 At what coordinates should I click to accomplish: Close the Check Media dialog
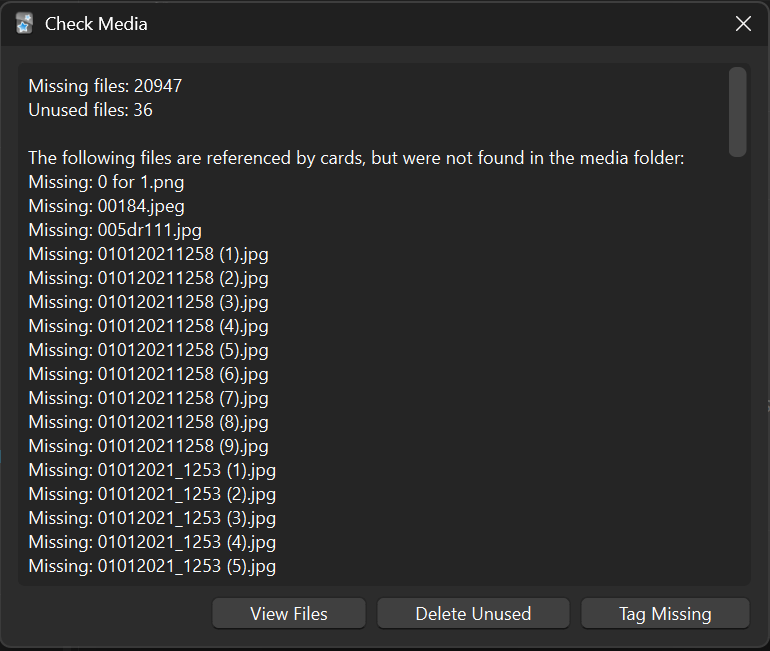[743, 23]
